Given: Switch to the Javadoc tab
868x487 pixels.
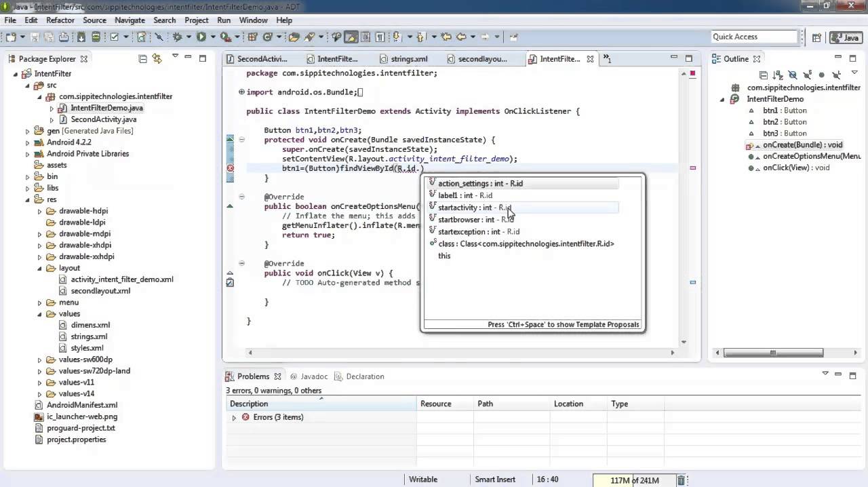Looking at the screenshot, I should (x=309, y=376).
